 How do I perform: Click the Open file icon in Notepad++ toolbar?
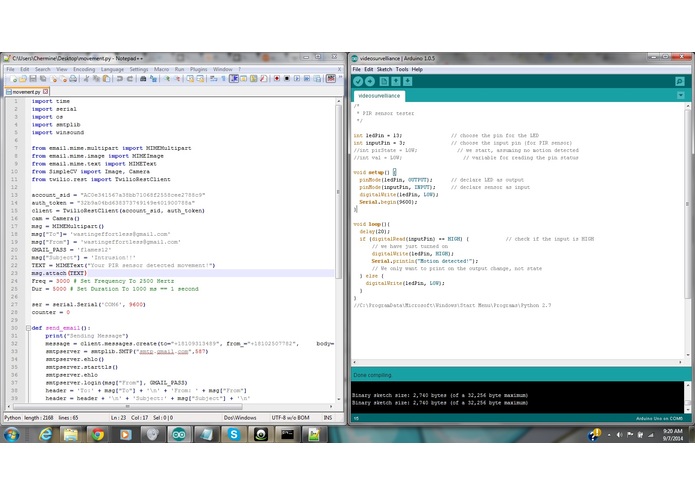23,79
